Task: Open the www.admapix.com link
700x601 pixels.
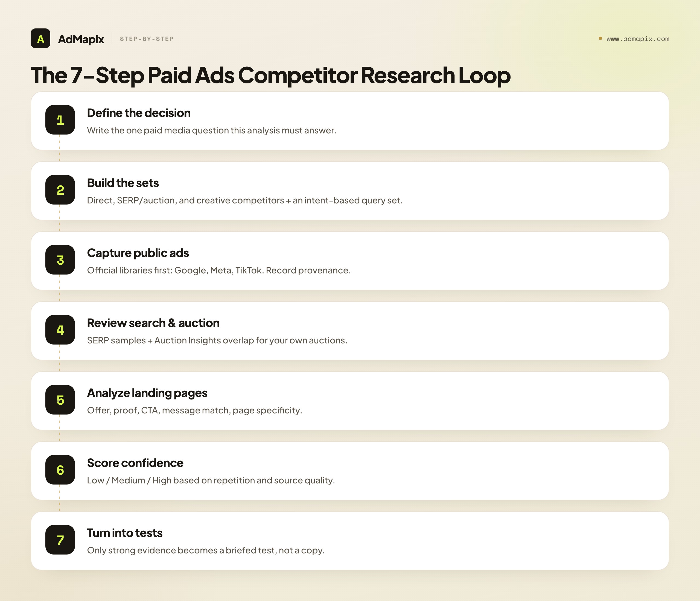Action: pyautogui.click(x=637, y=39)
